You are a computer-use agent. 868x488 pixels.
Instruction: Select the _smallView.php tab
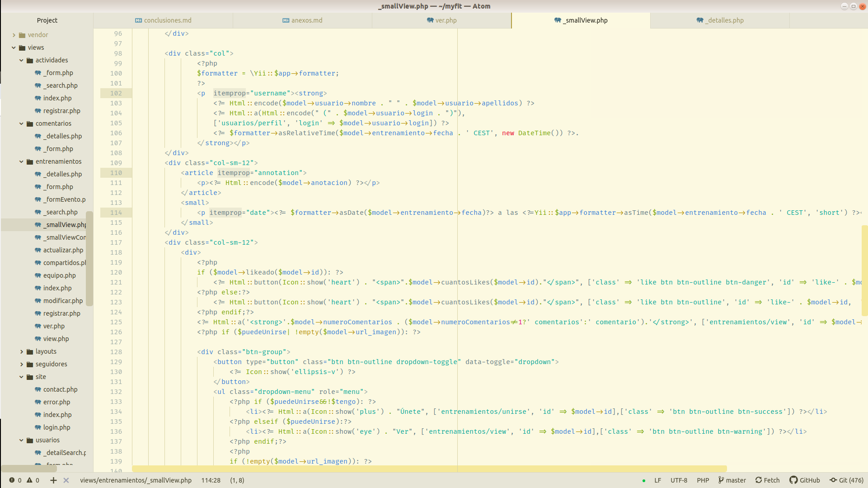coord(581,20)
